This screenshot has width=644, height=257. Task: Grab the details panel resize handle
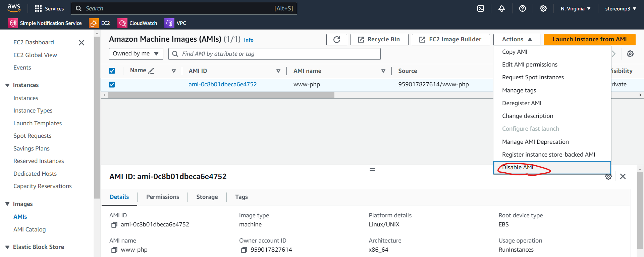coord(372,169)
